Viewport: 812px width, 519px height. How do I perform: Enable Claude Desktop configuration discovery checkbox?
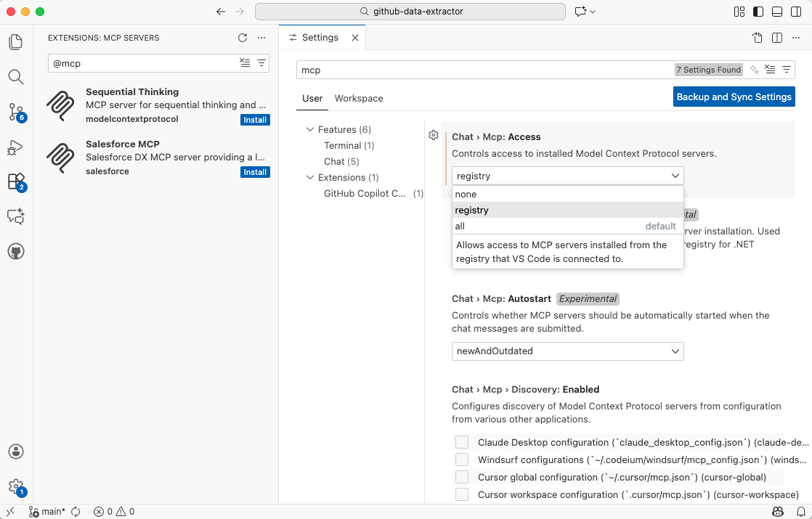point(462,443)
